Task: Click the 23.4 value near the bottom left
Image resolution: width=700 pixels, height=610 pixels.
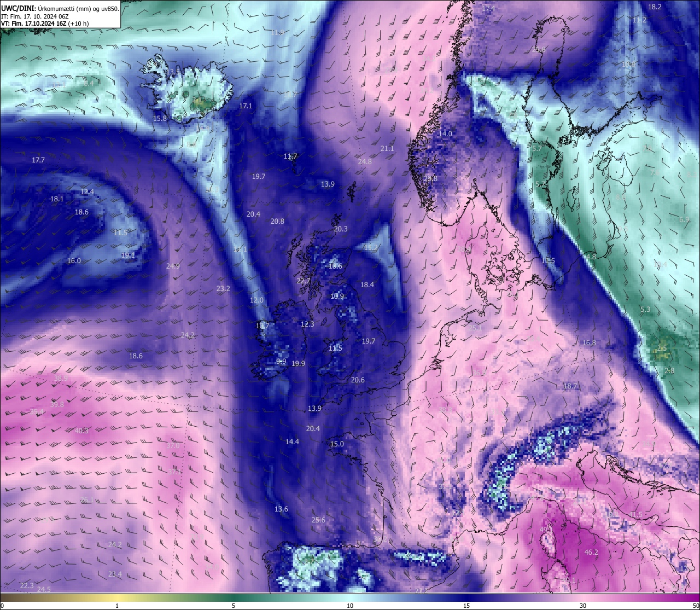Action: click(115, 574)
